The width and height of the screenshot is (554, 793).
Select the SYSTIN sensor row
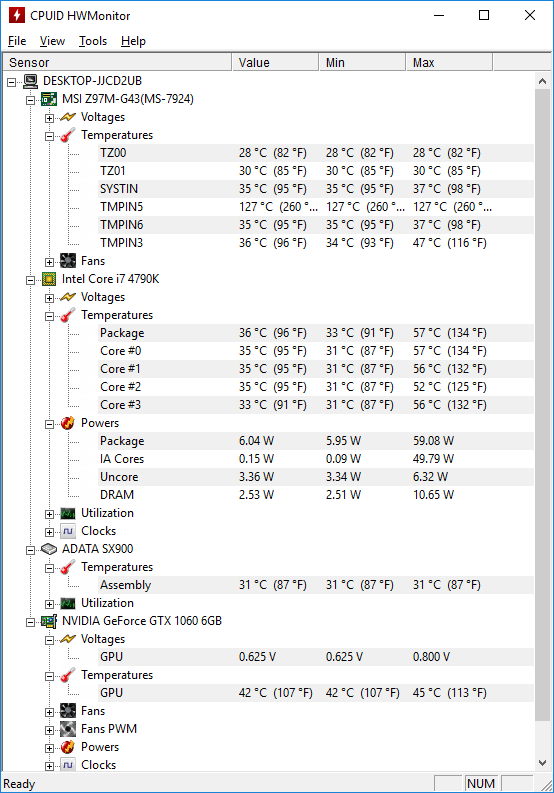[316, 189]
